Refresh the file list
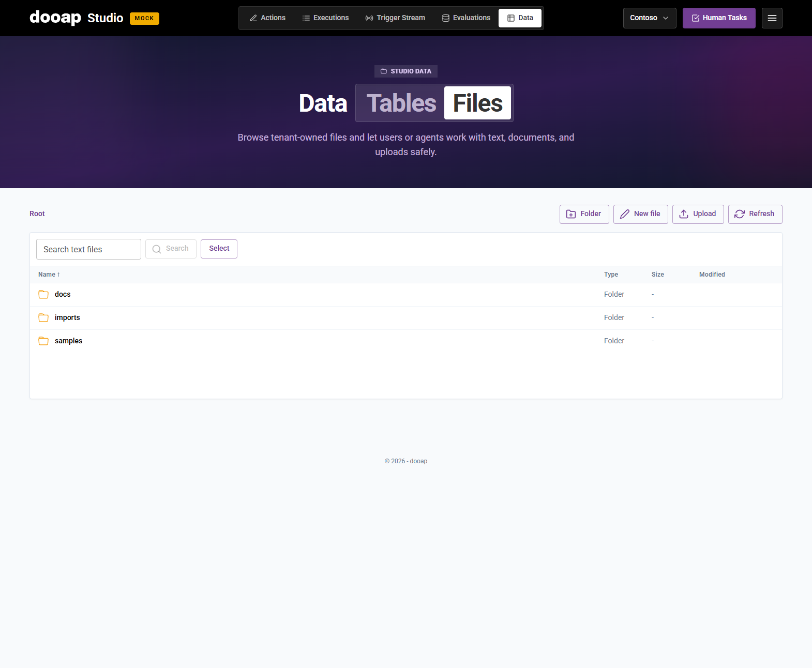The image size is (812, 668). tap(755, 214)
